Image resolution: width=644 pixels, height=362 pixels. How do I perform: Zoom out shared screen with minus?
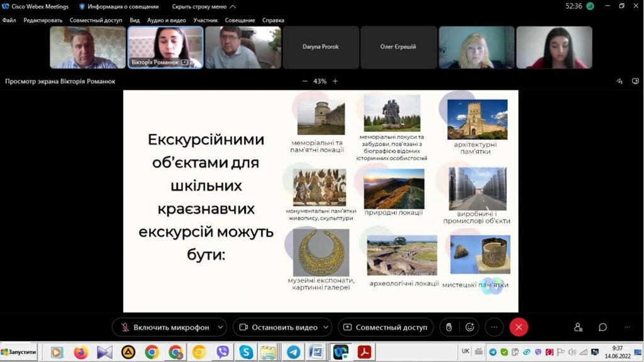305,81
